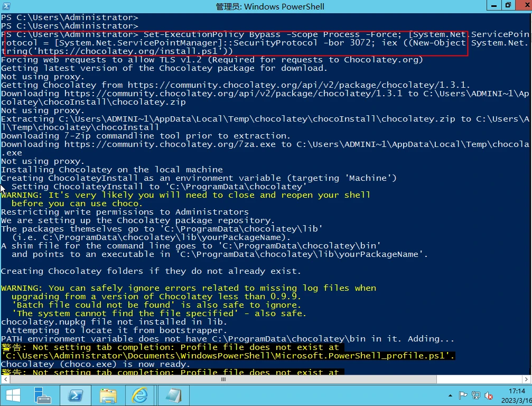Click the 'Set-ExecutionPolicy Bypass' command text
This screenshot has width=532, height=406.
(x=212, y=34)
